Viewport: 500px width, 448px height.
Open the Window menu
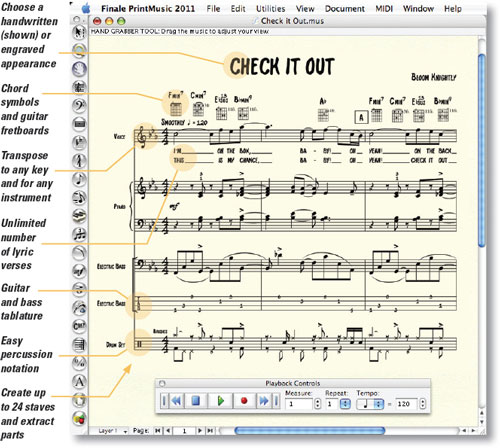(418, 9)
